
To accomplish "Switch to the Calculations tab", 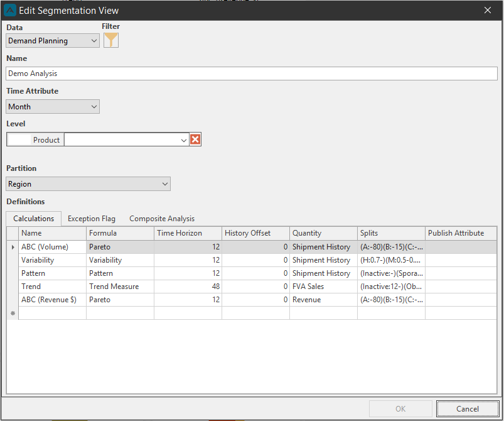I will coord(34,219).
